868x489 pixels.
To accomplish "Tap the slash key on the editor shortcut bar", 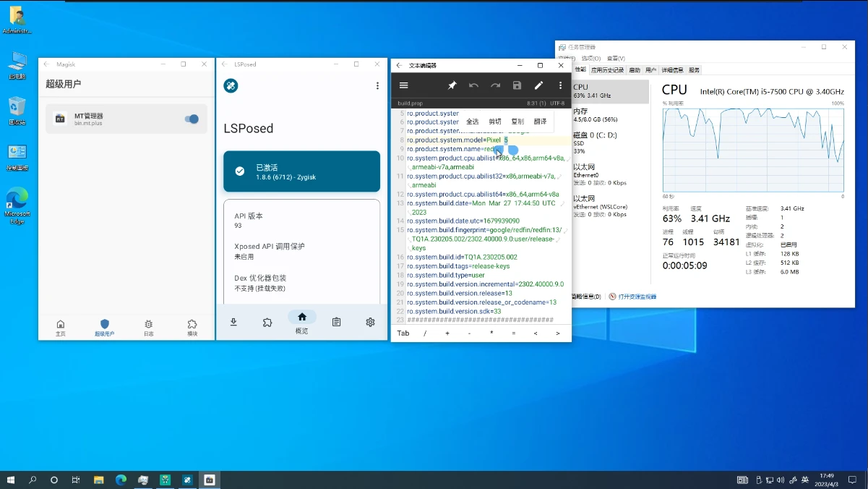I will click(425, 333).
